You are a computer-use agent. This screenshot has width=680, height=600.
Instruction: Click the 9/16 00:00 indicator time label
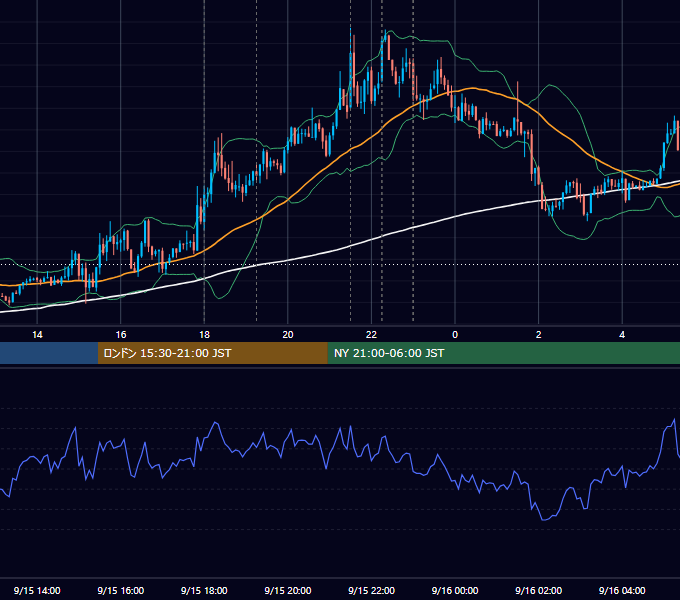pos(455,590)
